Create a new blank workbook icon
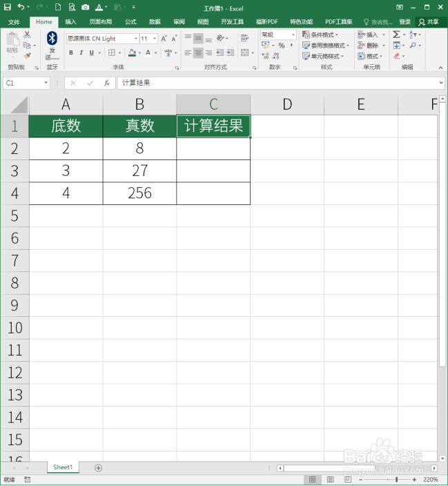The image size is (448, 486). (x=58, y=7)
